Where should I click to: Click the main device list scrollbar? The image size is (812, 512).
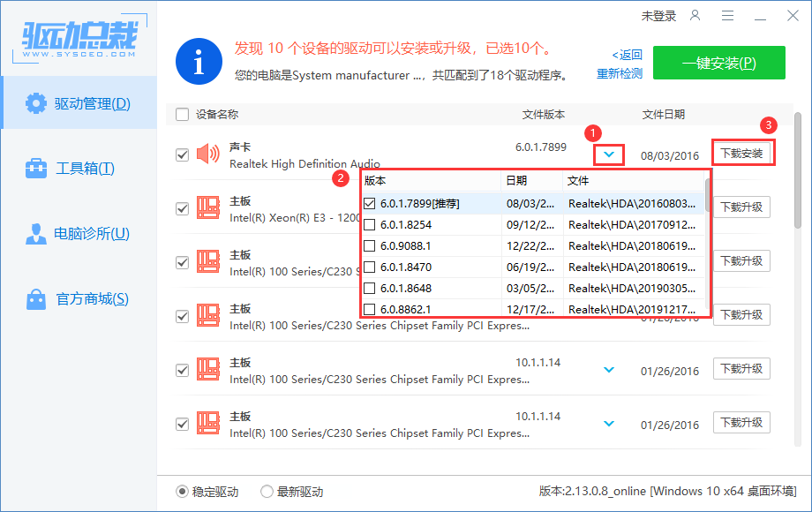(798, 170)
